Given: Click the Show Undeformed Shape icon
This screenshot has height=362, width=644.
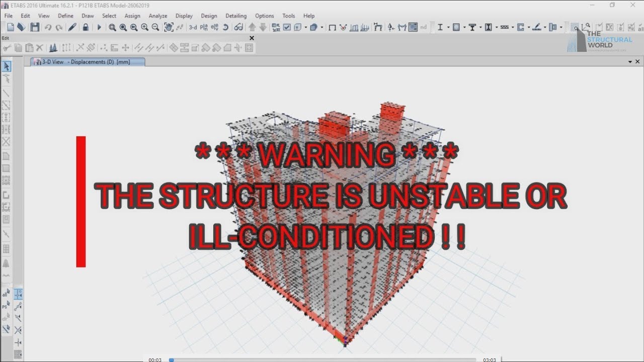Looking at the screenshot, I should coord(332,28).
